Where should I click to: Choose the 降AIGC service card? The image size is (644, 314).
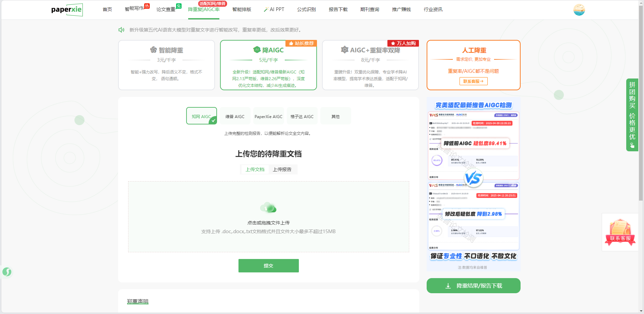point(268,65)
